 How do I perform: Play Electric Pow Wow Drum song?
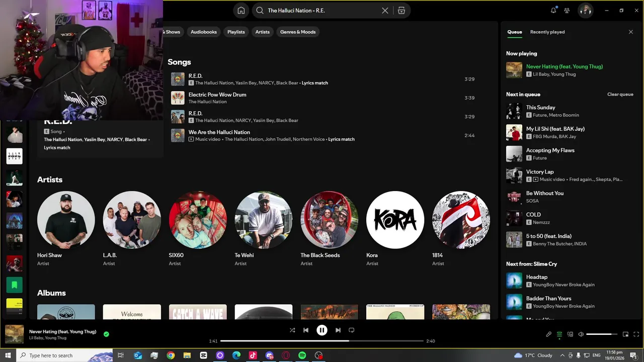pyautogui.click(x=323, y=98)
